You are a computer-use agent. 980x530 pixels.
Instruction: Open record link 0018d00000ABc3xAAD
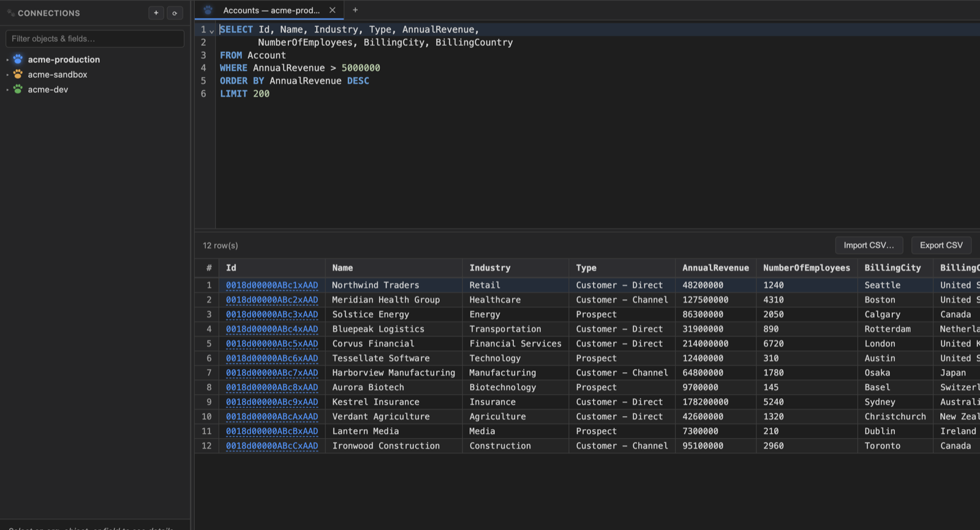pyautogui.click(x=272, y=315)
